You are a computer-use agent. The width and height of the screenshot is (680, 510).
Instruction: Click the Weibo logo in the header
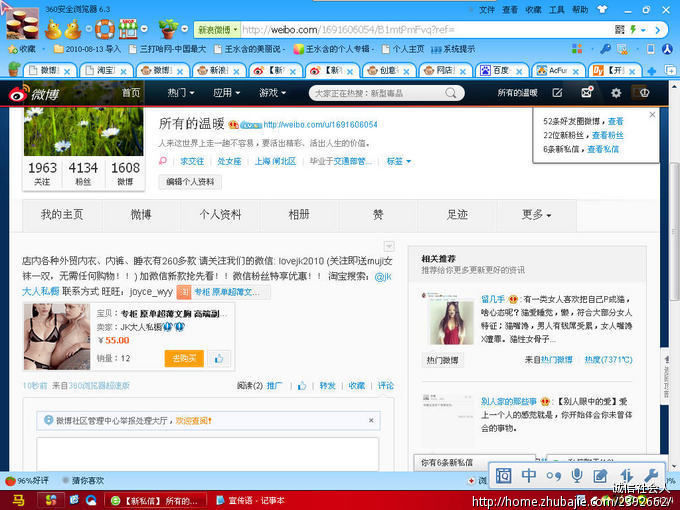coord(33,93)
